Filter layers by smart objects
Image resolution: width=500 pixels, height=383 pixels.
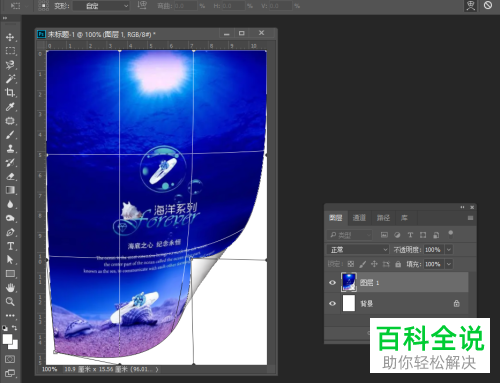pos(436,235)
